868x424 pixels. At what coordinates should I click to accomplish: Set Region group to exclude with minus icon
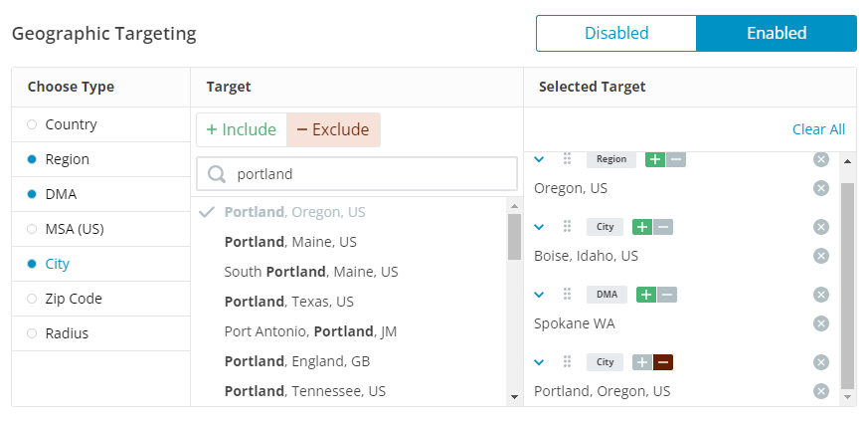coord(676,159)
